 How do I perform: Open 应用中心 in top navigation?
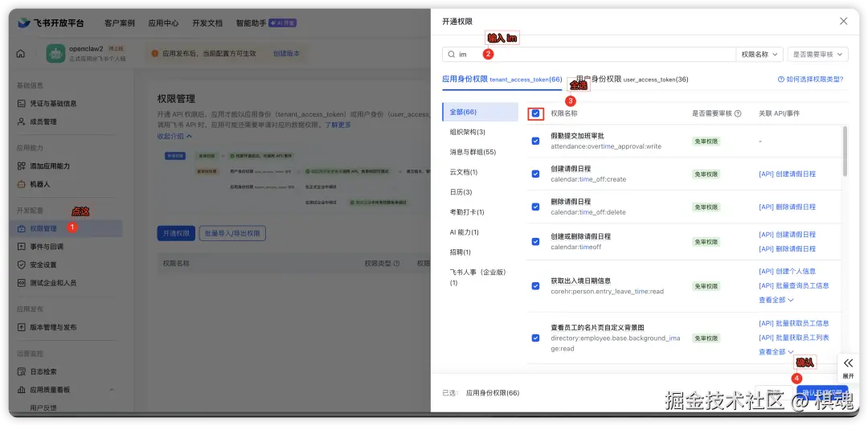[163, 23]
